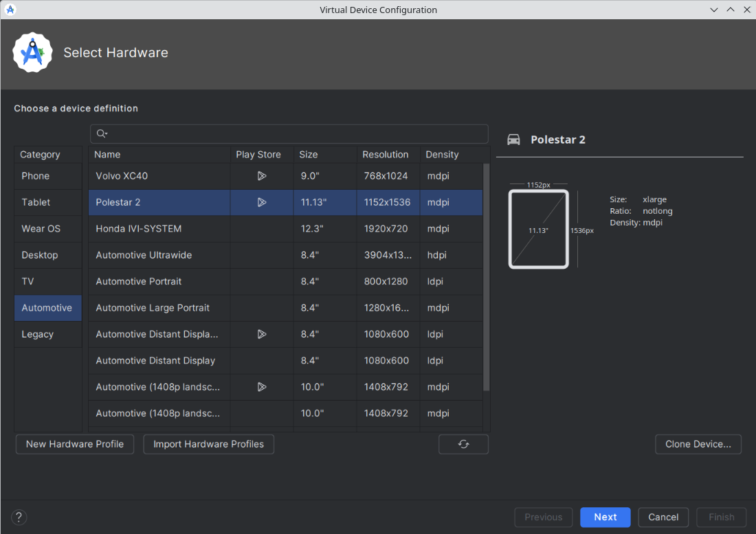Sort by the Density column header
The width and height of the screenshot is (756, 534).
click(x=452, y=155)
